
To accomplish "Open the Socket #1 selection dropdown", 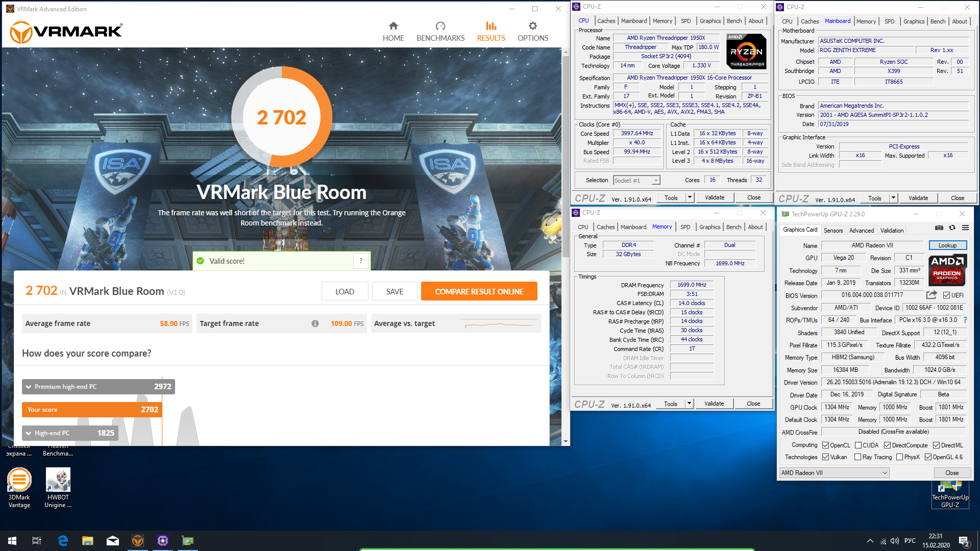I will click(x=636, y=181).
